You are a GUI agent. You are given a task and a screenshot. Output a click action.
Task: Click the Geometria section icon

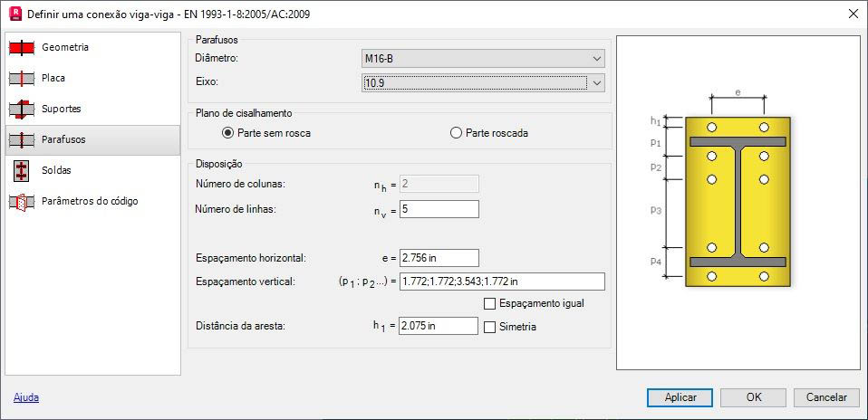pyautogui.click(x=22, y=48)
